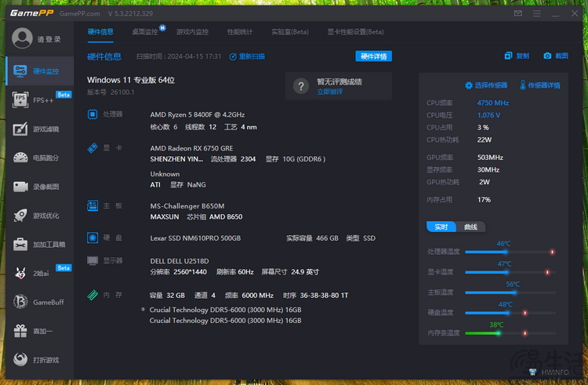
Task: Click the 硬件详情 button
Action: [373, 56]
